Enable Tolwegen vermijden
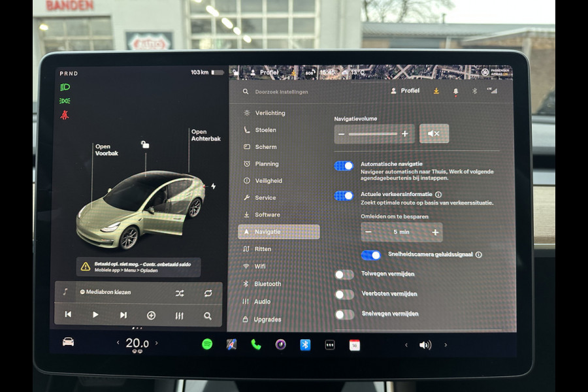 [344, 274]
